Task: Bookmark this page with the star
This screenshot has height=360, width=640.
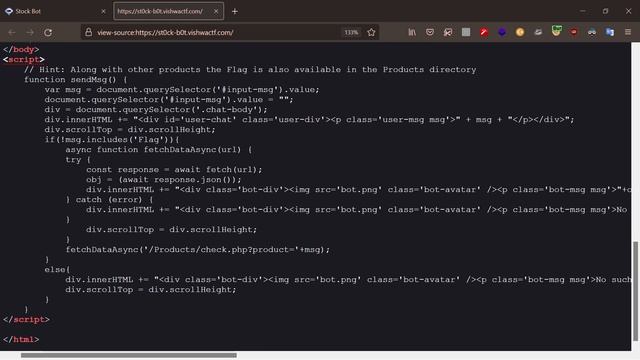Action: tap(371, 32)
